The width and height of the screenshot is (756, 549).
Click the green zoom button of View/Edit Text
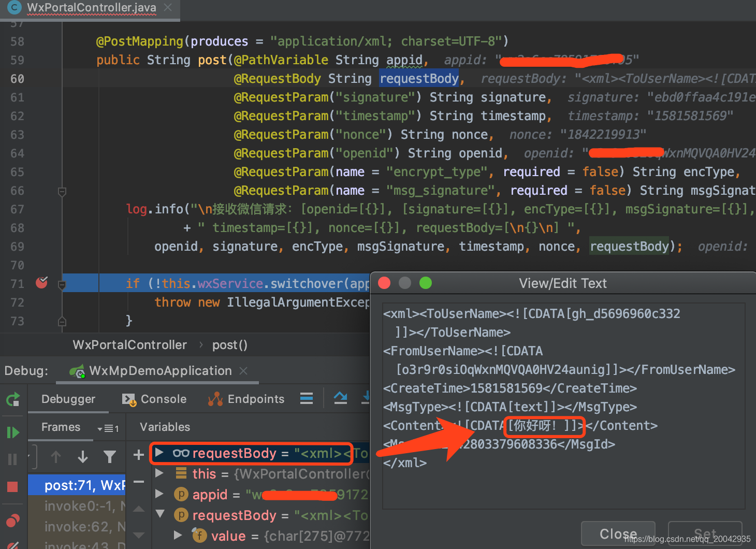point(426,283)
